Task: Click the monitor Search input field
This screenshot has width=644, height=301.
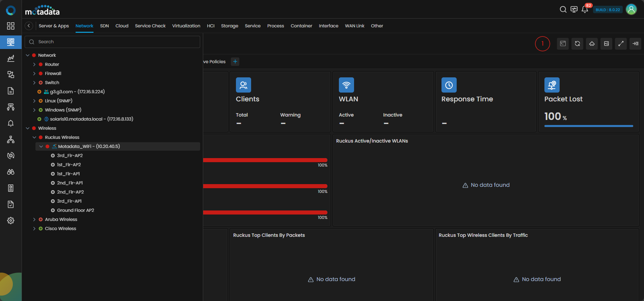Action: 115,42
